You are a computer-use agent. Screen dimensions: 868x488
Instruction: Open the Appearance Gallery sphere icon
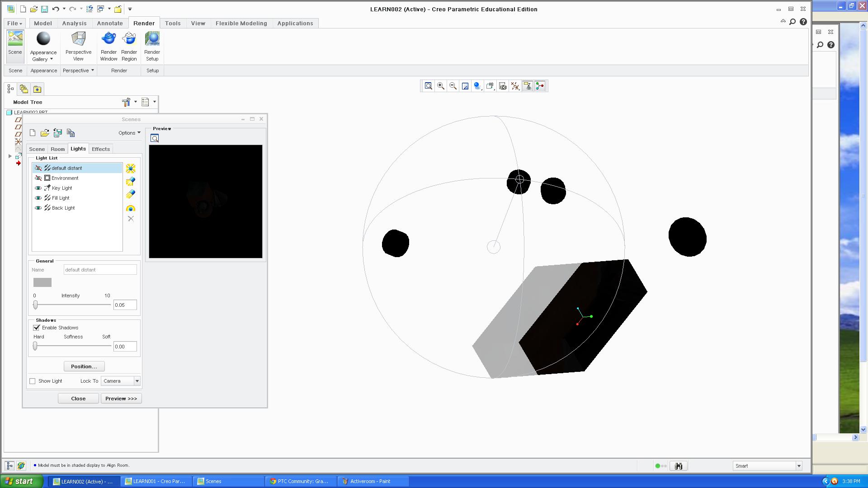point(43,39)
